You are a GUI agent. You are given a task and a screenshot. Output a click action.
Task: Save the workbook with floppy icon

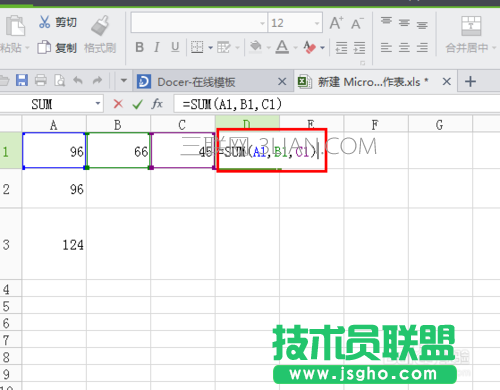click(x=22, y=80)
